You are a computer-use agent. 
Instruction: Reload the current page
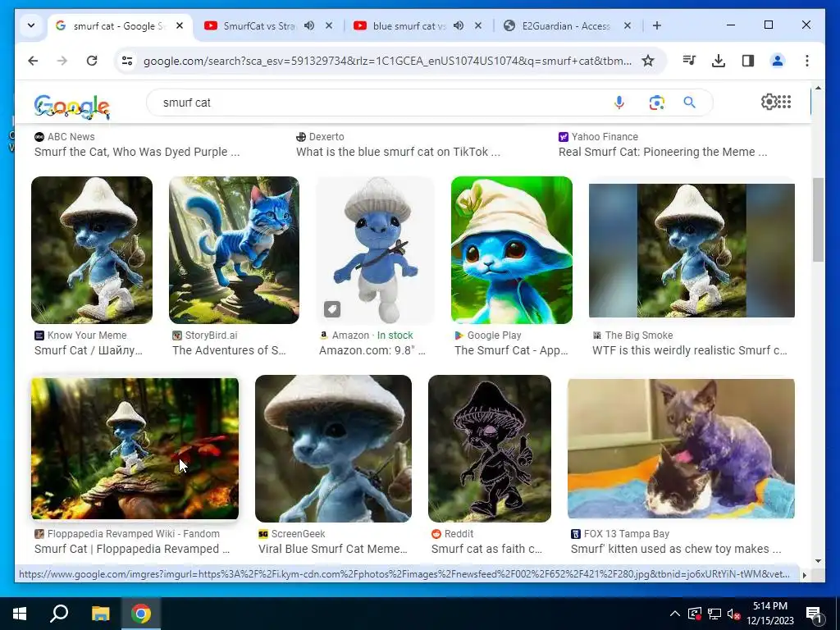pos(92,61)
